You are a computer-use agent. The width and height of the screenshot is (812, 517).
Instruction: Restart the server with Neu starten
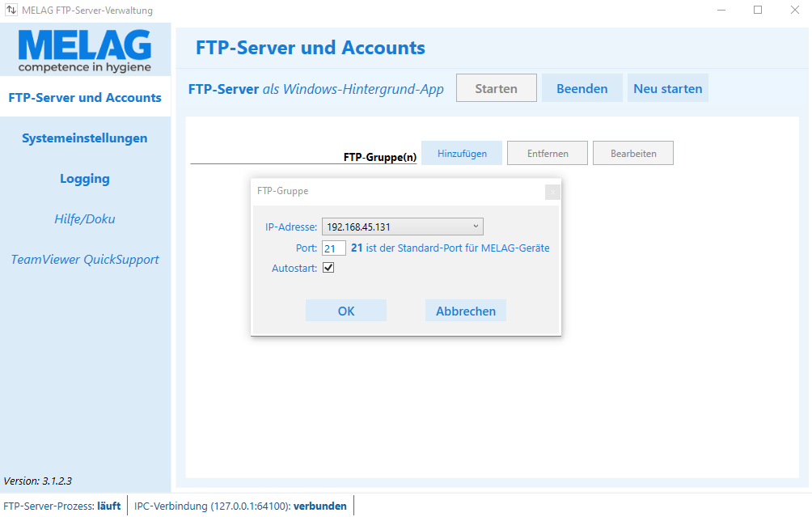pyautogui.click(x=667, y=88)
